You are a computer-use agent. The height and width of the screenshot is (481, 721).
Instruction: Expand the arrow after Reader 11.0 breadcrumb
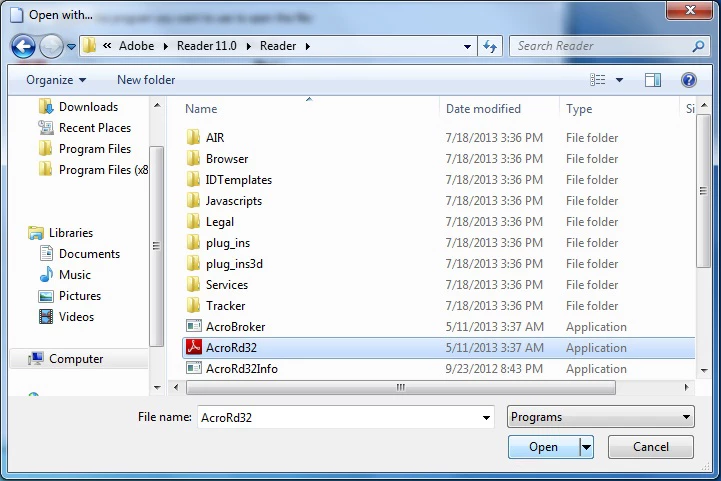248,46
